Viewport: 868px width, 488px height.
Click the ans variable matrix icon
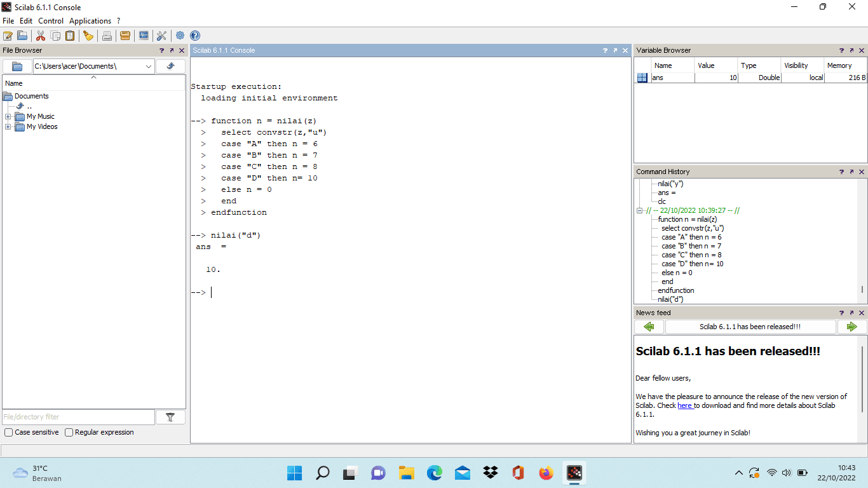[642, 78]
